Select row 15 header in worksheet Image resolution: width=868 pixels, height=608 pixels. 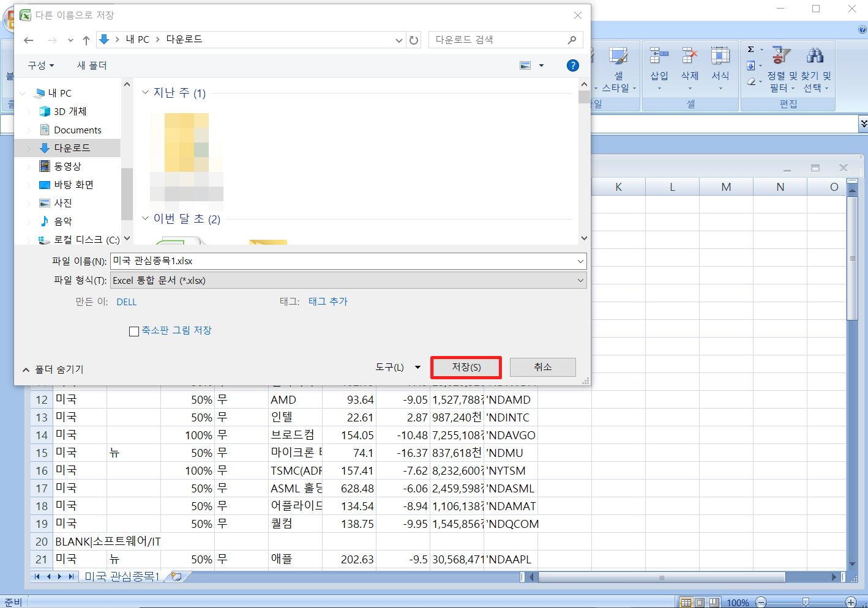(x=42, y=453)
